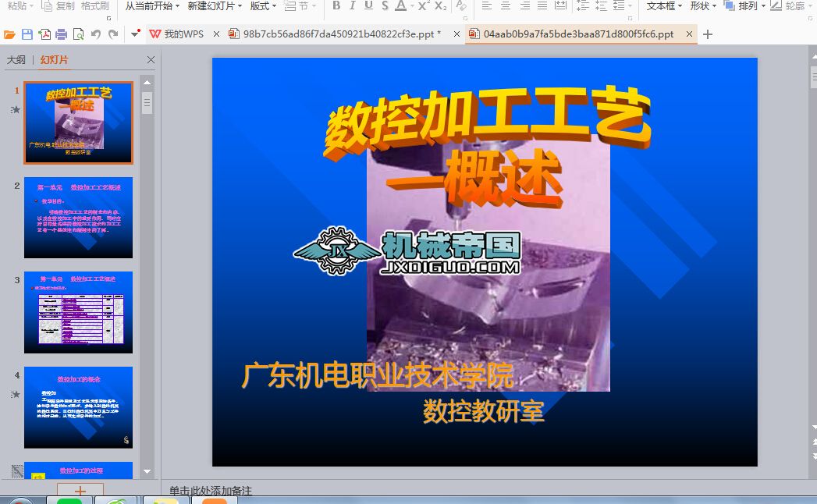Screen dimensions: 817x504
Task: Select slide 4 thumbnail 数控加工的概念
Action: click(78, 407)
